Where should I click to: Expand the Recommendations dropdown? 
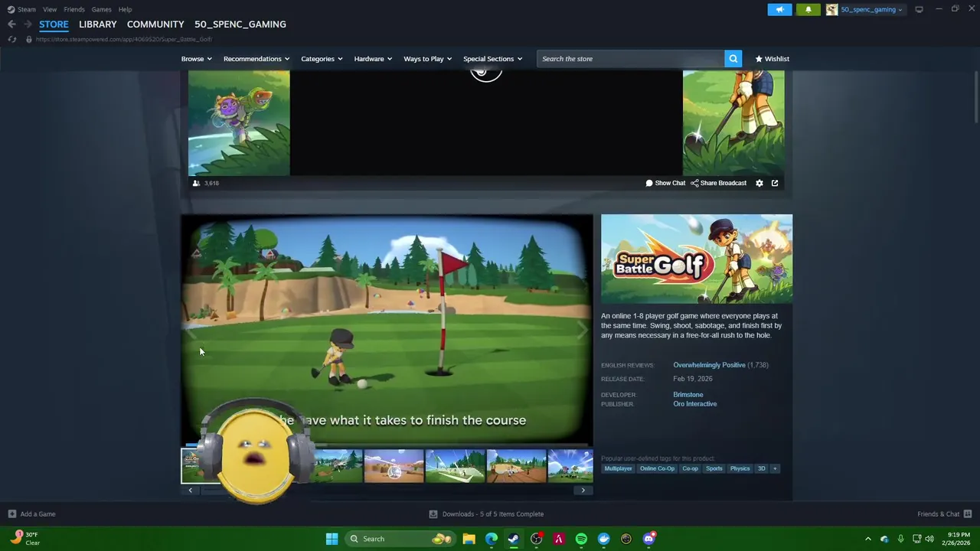(x=256, y=59)
